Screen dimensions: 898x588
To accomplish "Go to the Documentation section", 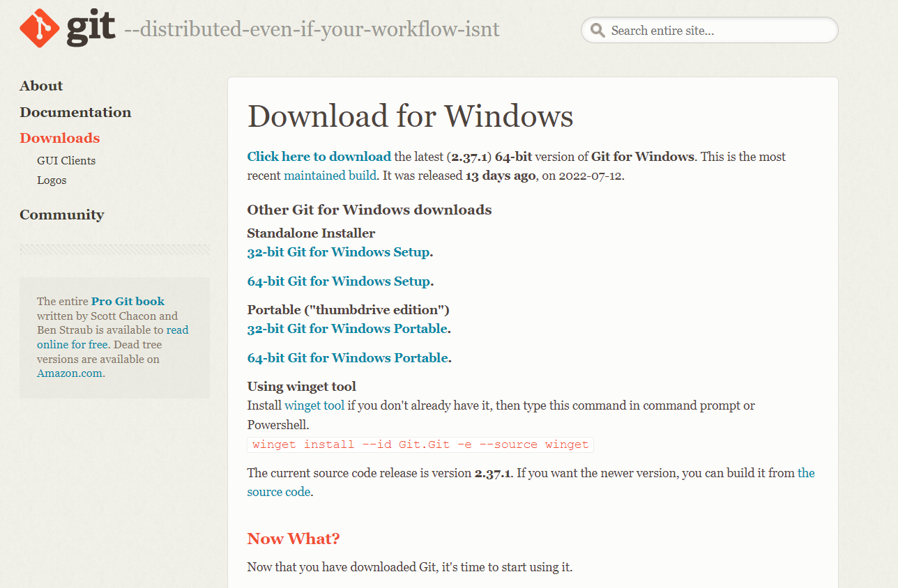I will point(75,112).
